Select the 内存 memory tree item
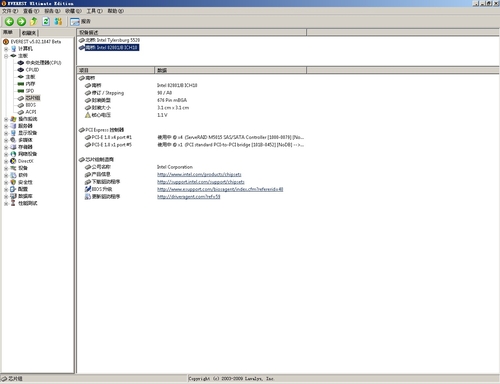This screenshot has width=500, height=384. (x=30, y=84)
